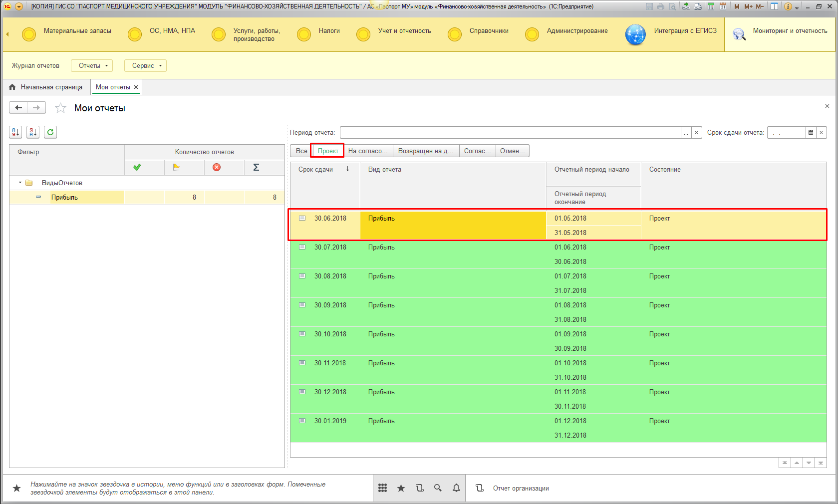Image resolution: width=838 pixels, height=504 pixels.
Task: Sort descending with the Я-А button
Action: tap(33, 132)
